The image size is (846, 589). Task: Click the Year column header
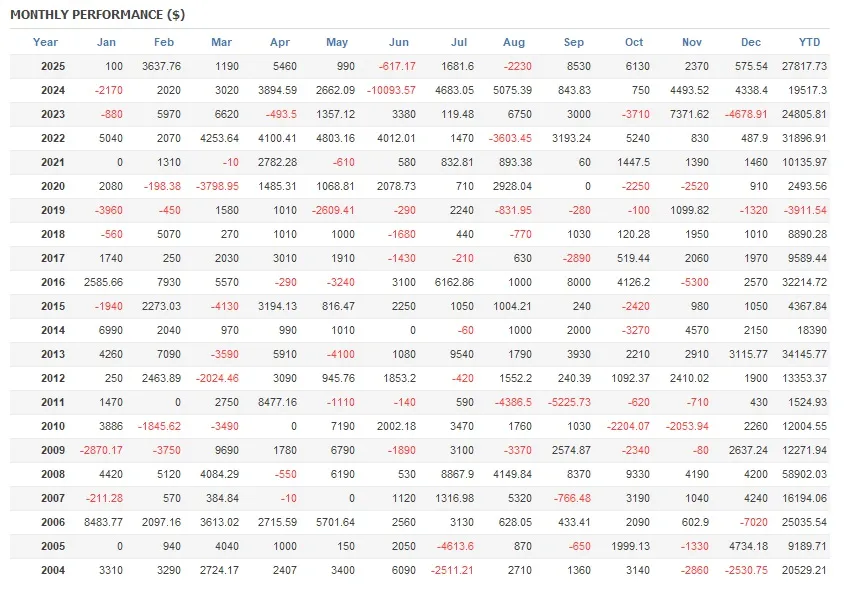coord(45,42)
